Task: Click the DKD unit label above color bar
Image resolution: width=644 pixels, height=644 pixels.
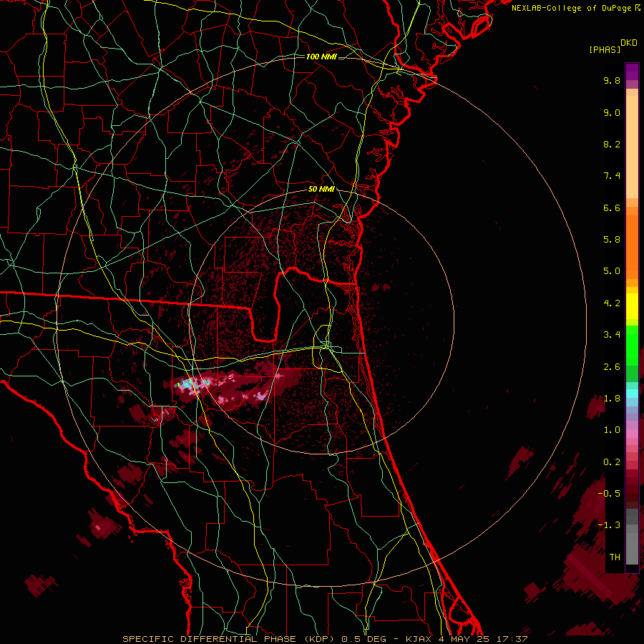Action: [629, 43]
